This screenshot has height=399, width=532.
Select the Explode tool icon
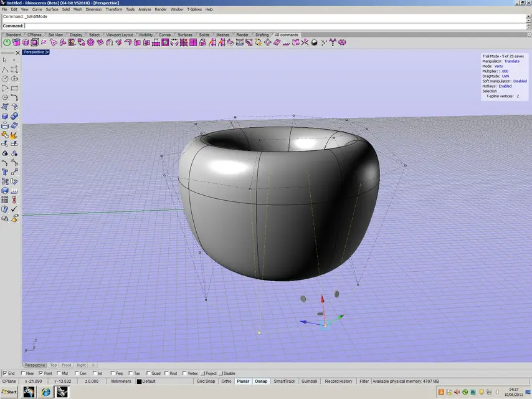pyautogui.click(x=14, y=135)
